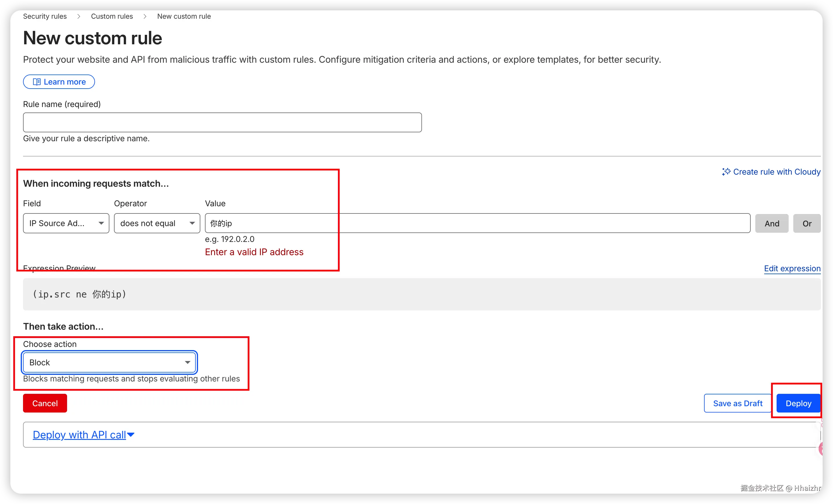The width and height of the screenshot is (833, 504).
Task: Click Save as Draft
Action: click(x=737, y=403)
